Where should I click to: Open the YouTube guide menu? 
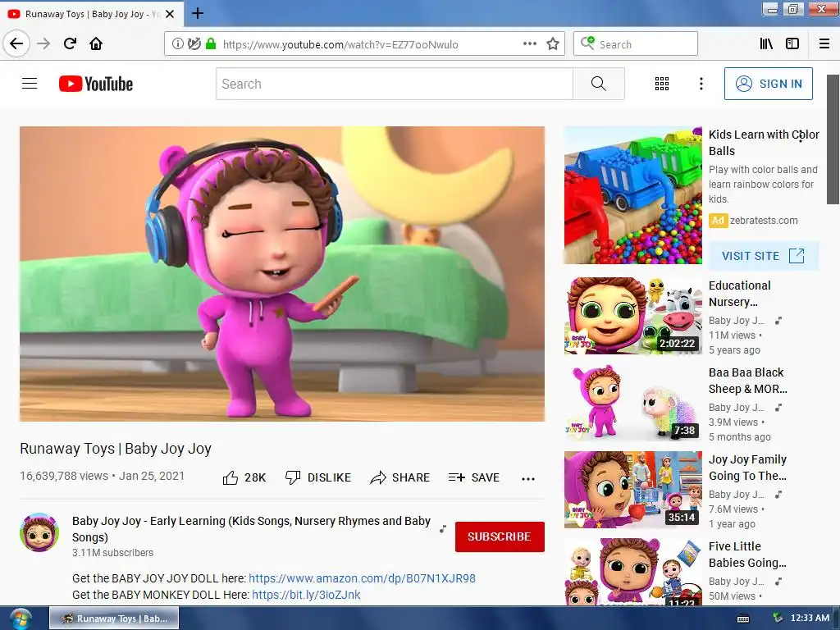30,84
